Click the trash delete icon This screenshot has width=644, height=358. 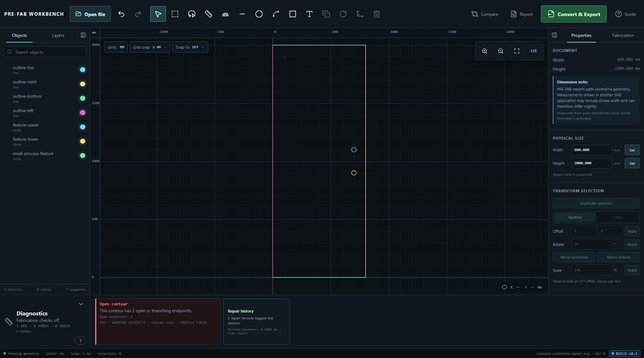pos(377,14)
